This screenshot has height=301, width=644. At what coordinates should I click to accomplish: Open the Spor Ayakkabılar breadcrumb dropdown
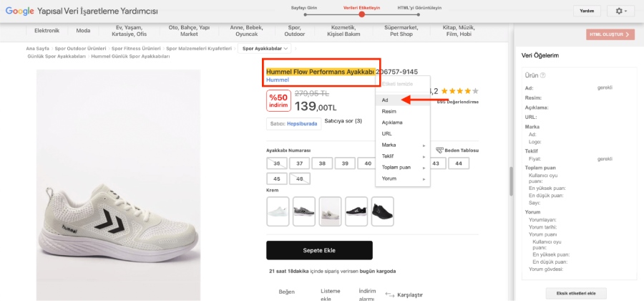(x=265, y=49)
